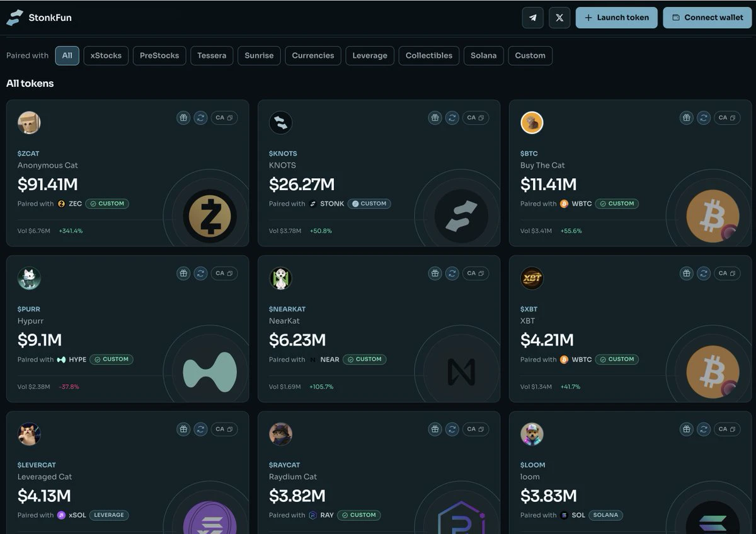Click the gift icon on $PURR card

click(x=183, y=273)
